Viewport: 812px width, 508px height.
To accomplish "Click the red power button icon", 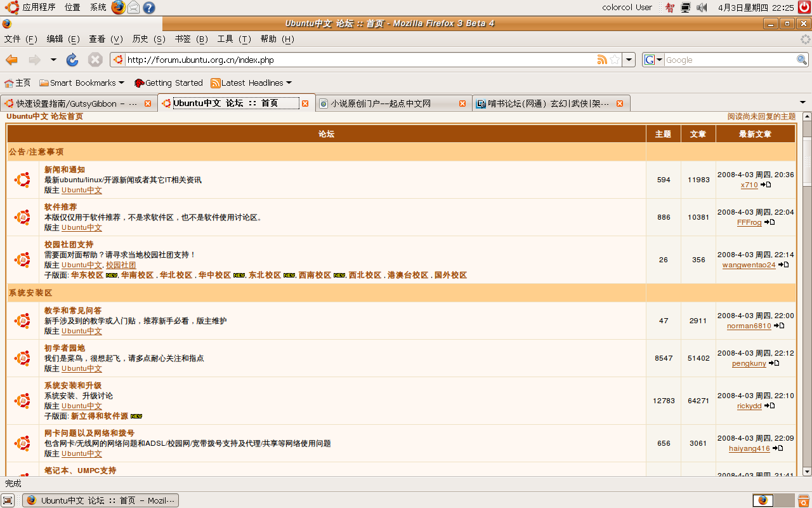I will pyautogui.click(x=804, y=7).
